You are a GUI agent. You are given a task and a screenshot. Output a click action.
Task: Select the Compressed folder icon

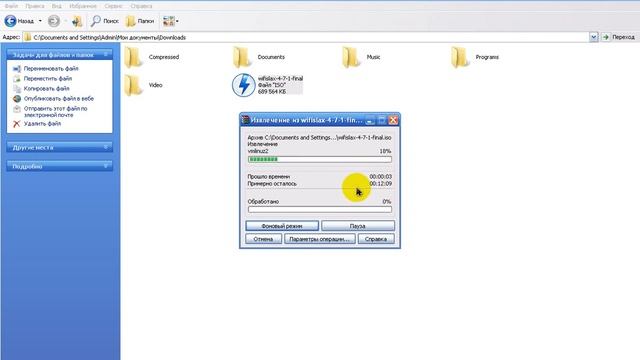pos(133,57)
